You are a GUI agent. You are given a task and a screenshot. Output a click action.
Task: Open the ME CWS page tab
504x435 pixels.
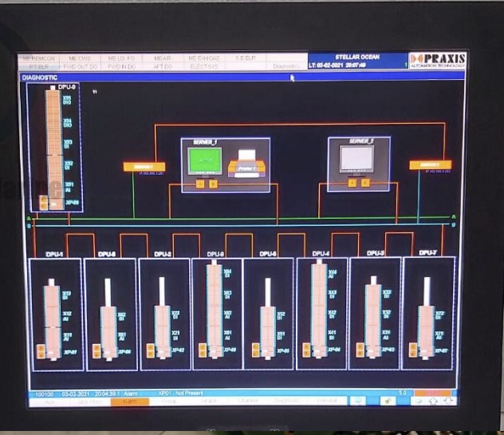[x=80, y=58]
